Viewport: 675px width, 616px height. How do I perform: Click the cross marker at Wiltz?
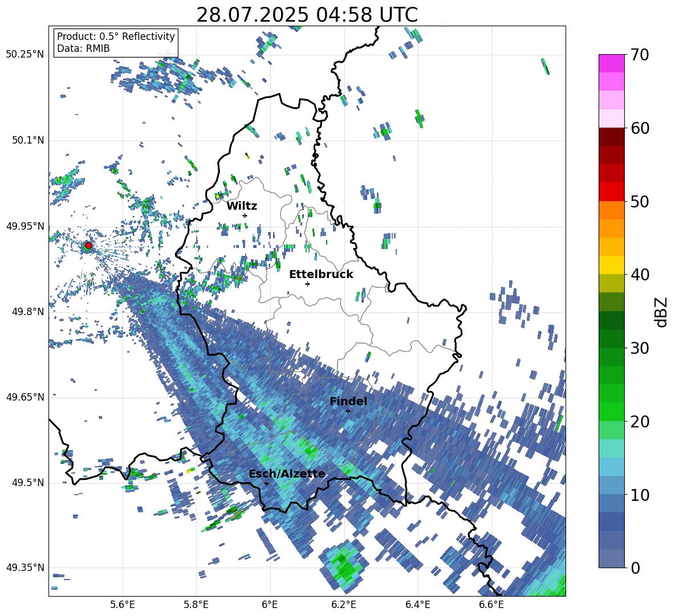click(245, 215)
